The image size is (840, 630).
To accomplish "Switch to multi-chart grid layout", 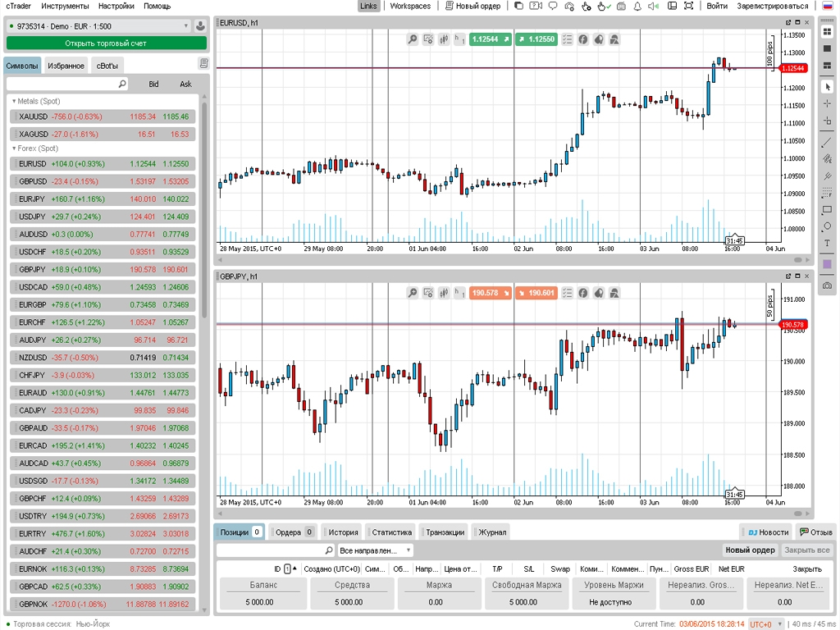I will click(x=827, y=31).
